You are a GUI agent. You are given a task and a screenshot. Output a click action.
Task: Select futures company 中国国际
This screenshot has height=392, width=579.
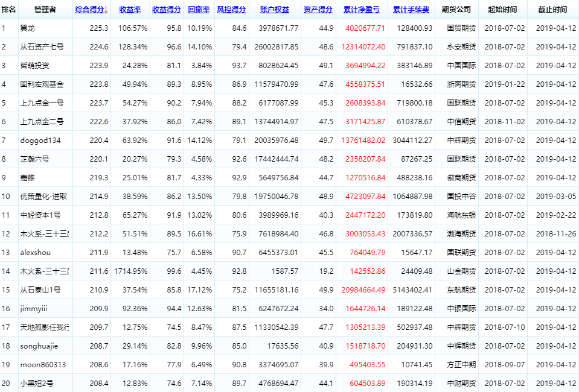tap(461, 66)
